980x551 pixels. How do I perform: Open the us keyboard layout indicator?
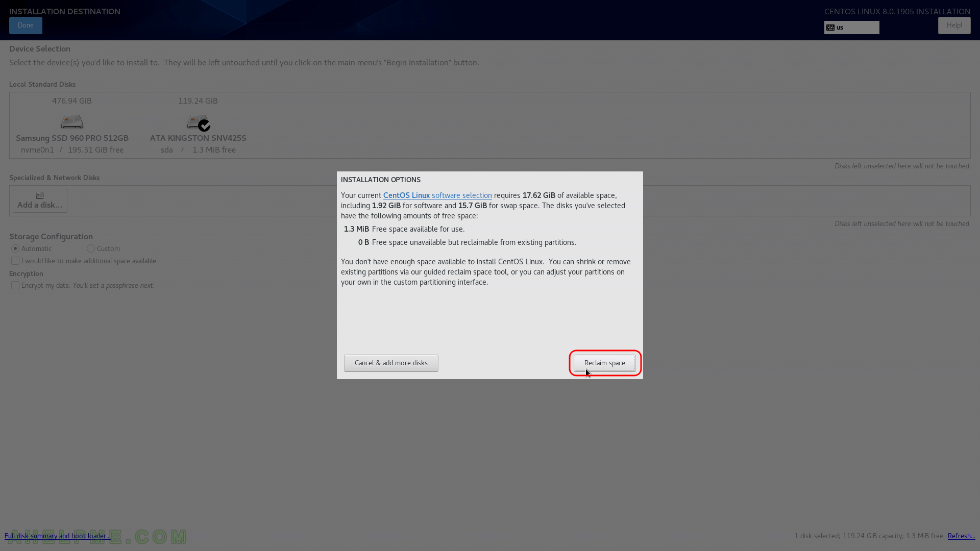[x=851, y=28]
